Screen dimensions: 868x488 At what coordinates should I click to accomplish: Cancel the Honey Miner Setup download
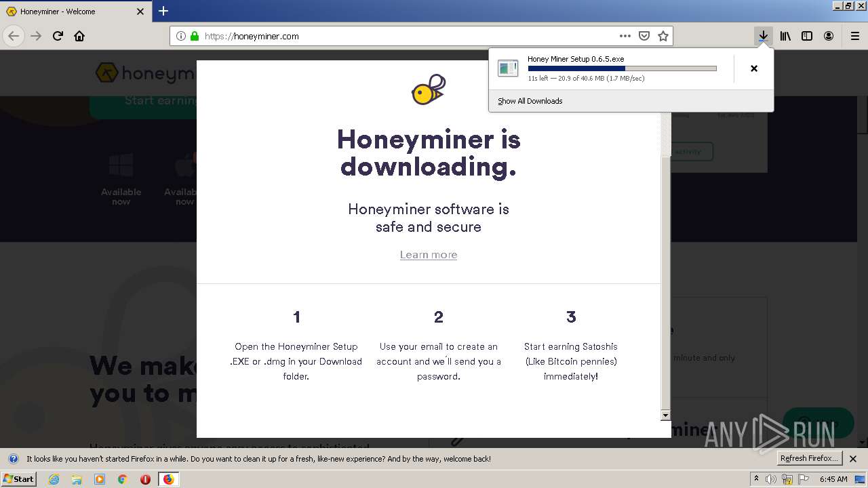[x=754, y=68]
